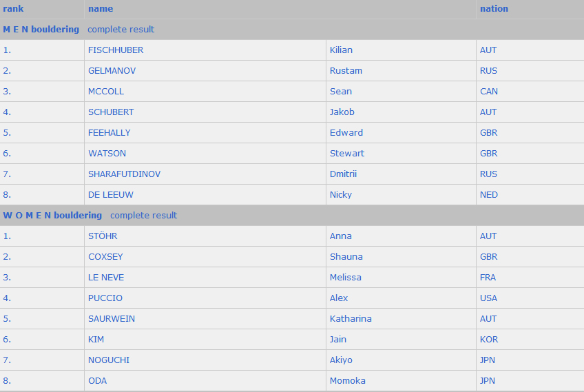584x392 pixels.
Task: Open men's bouldering complete result link
Action: (x=121, y=30)
